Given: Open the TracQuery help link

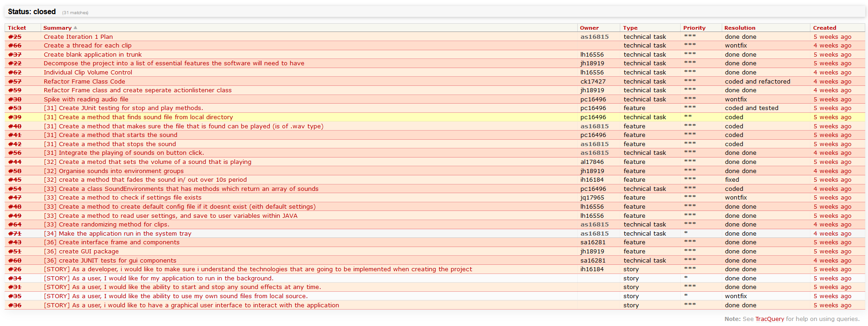Looking at the screenshot, I should pos(769,319).
